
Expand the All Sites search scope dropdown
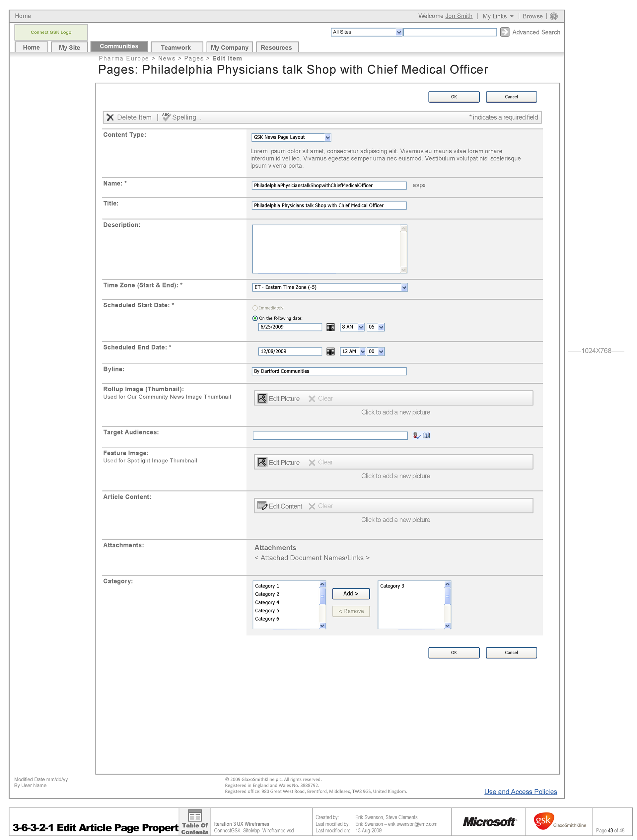point(398,32)
